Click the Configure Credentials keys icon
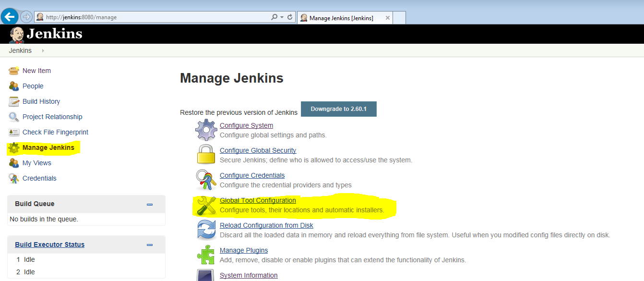644x281 pixels. [206, 180]
